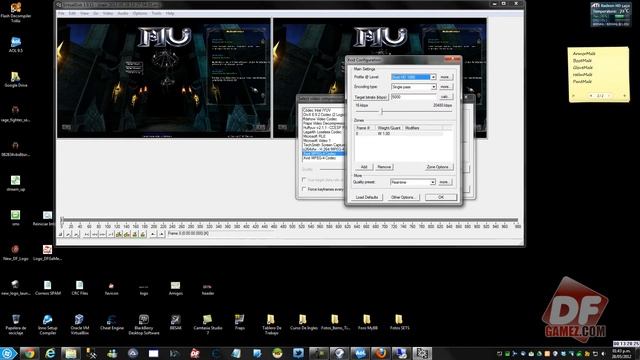The width and height of the screenshot is (640, 360).
Task: Click the bitrate slider handle
Action: coord(382,111)
